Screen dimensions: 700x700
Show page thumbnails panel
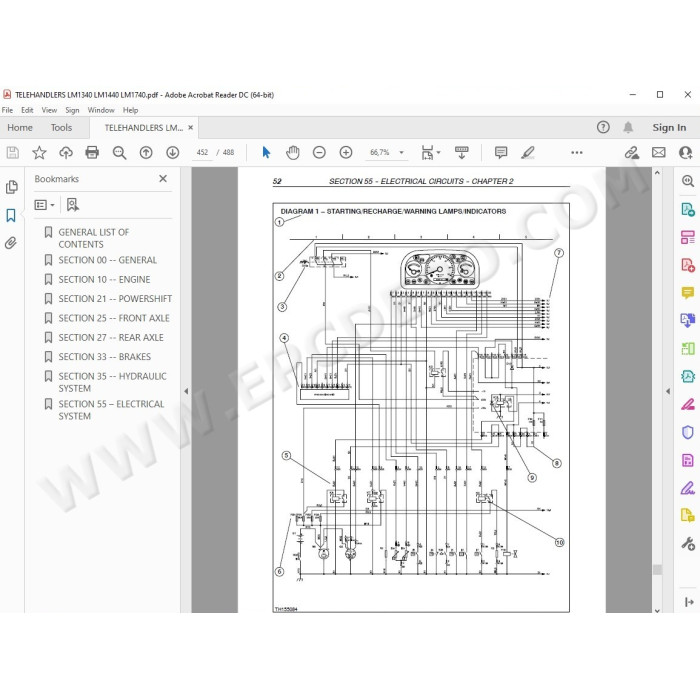[x=12, y=187]
